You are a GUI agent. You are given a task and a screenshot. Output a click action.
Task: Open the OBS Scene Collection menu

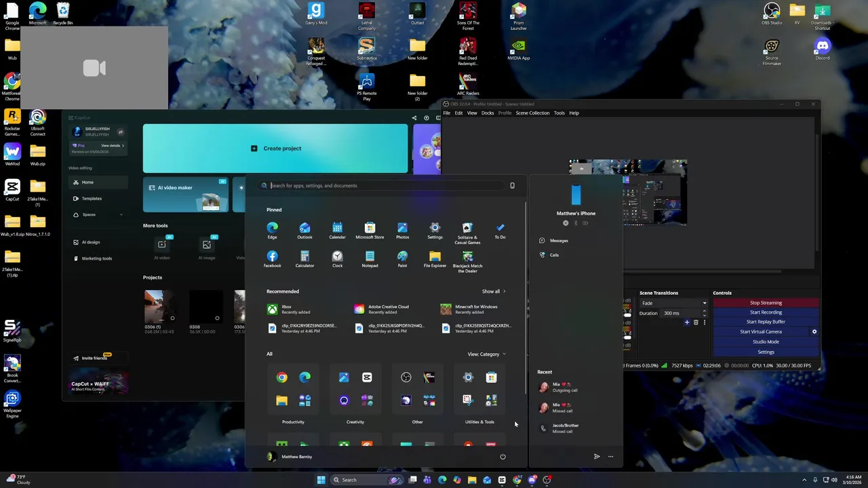532,113
